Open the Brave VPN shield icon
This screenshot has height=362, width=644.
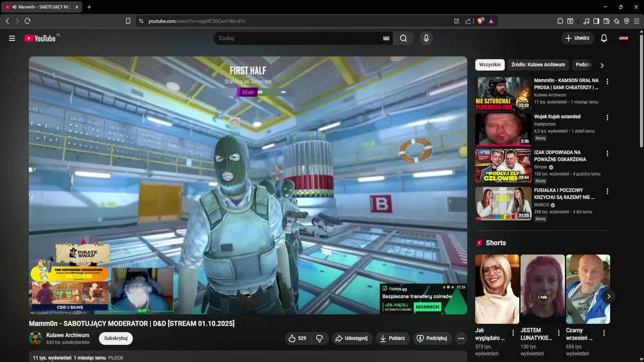point(626,21)
